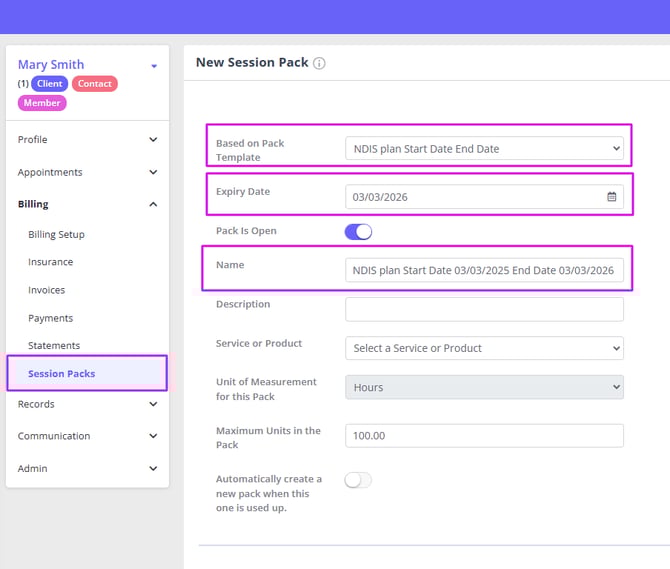Toggle the Pack Is Open switch
Image resolution: width=670 pixels, height=569 pixels.
(358, 232)
